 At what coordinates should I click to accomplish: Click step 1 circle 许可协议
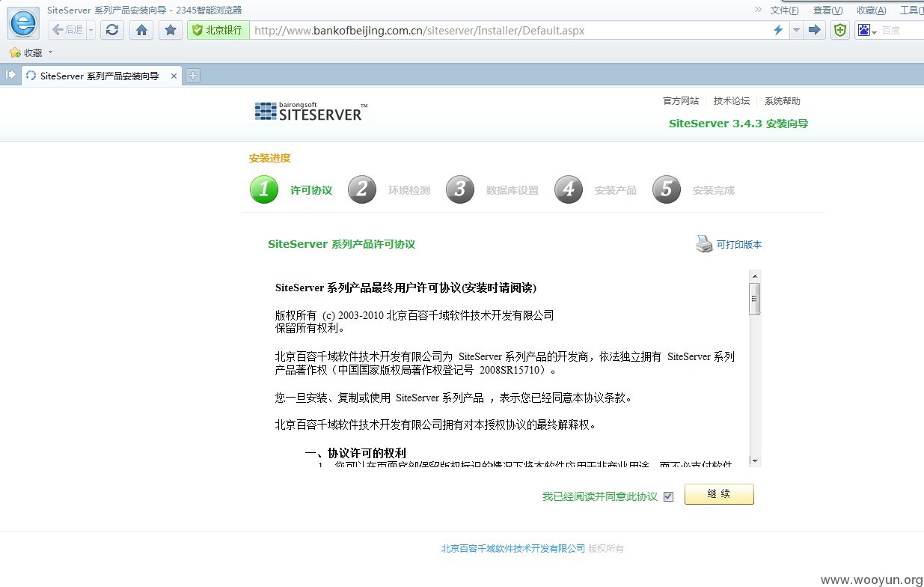tap(264, 189)
